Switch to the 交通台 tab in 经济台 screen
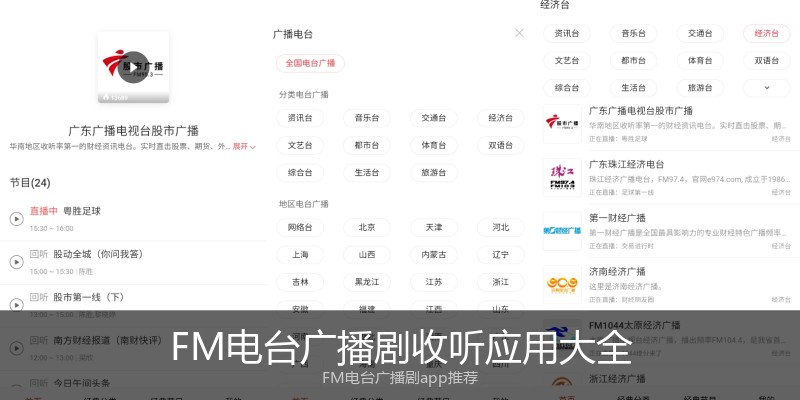 [x=700, y=34]
